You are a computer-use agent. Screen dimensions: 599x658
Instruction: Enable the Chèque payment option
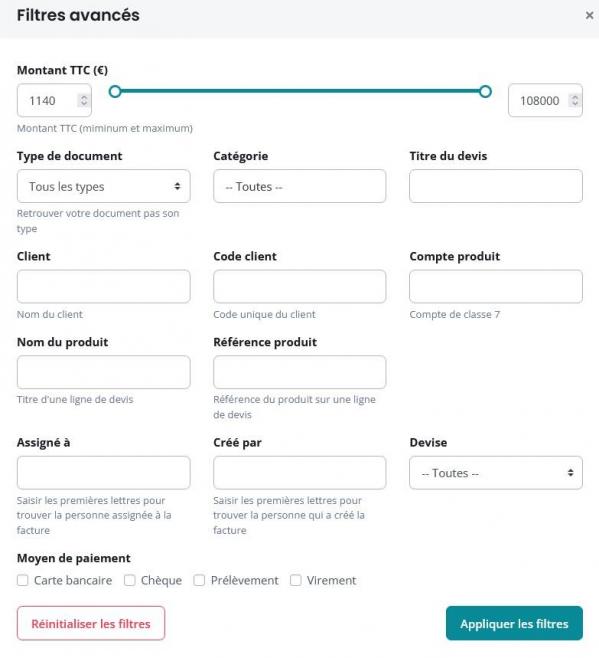(x=130, y=580)
